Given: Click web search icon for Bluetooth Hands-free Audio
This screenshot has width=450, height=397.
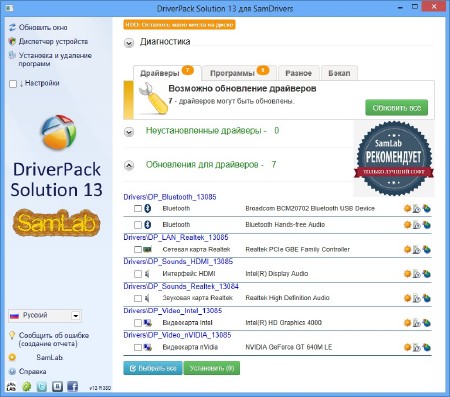Looking at the screenshot, I should (427, 225).
